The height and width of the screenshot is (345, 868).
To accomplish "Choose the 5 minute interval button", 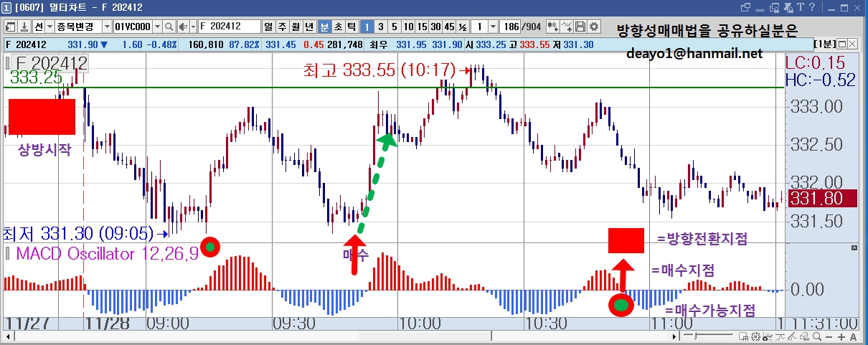I will pyautogui.click(x=394, y=27).
